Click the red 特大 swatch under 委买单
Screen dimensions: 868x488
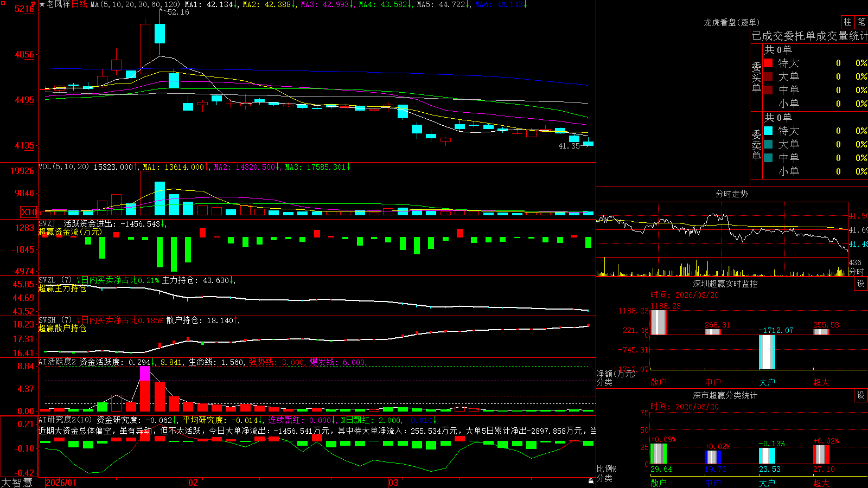pyautogui.click(x=768, y=63)
